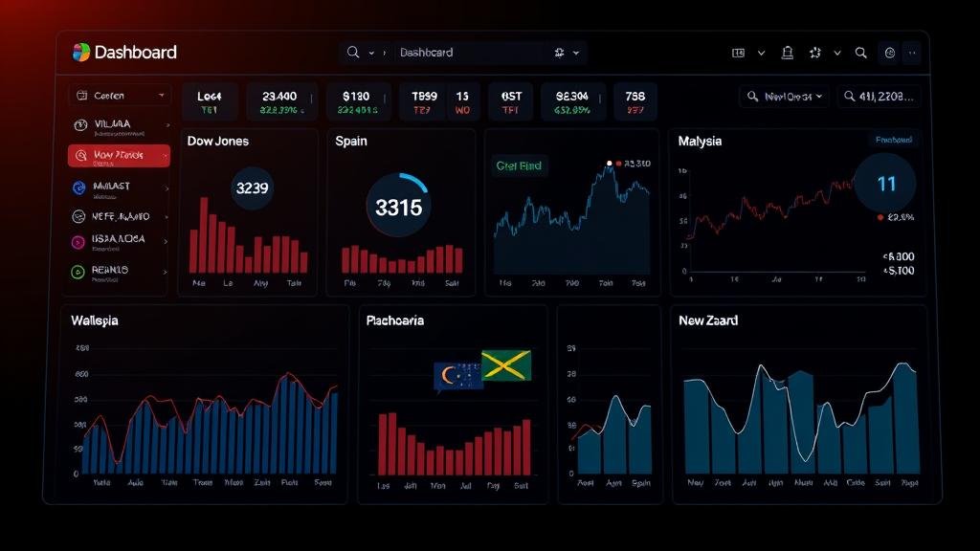Click the blue button in Malaysia panel corner
Screen dimensions: 980x551
893,140
